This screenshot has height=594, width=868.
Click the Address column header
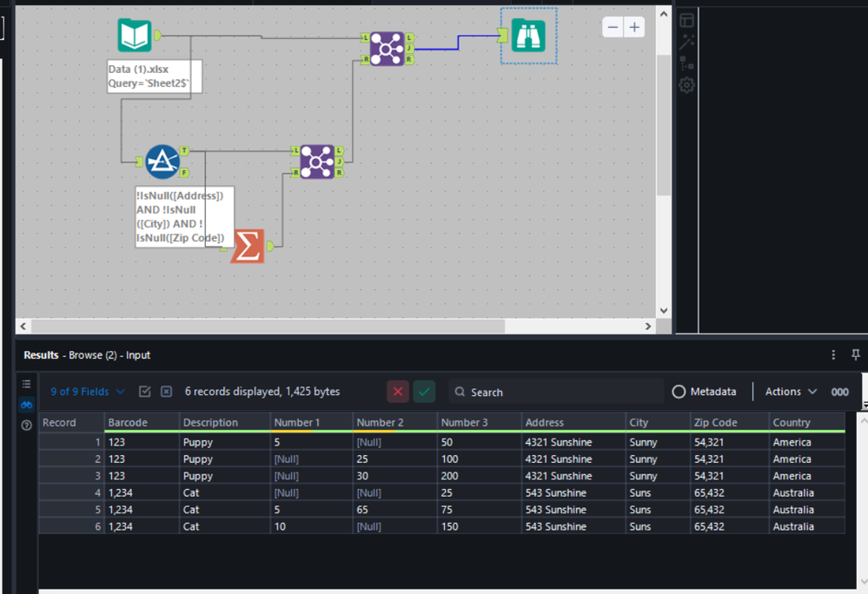click(x=573, y=423)
